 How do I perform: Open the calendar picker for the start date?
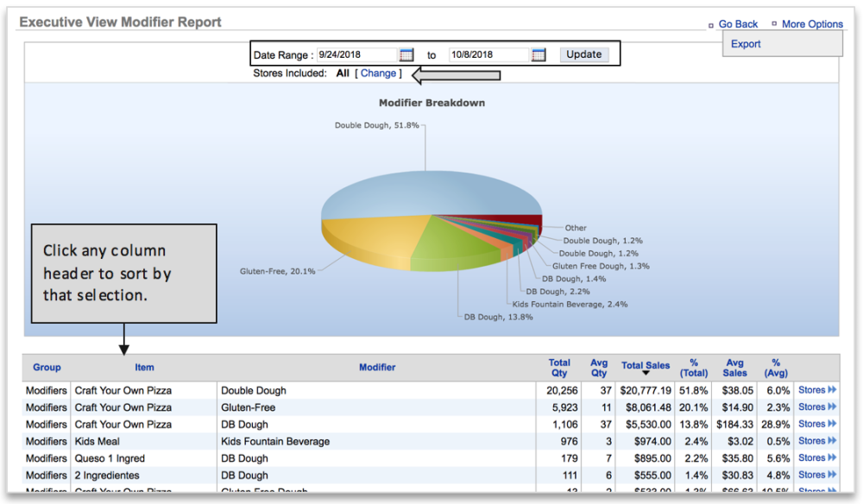406,54
